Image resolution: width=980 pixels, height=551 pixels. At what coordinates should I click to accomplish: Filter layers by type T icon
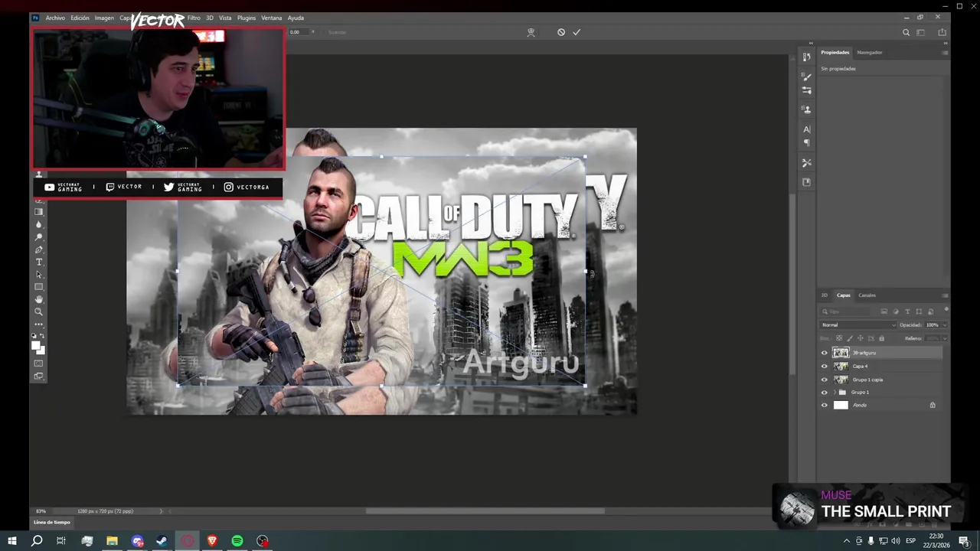coord(907,311)
